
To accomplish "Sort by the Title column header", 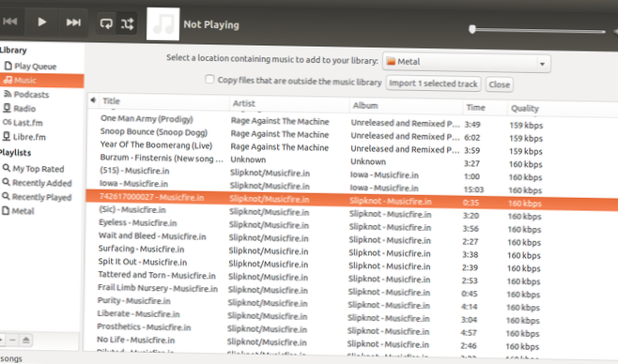I will pyautogui.click(x=111, y=101).
